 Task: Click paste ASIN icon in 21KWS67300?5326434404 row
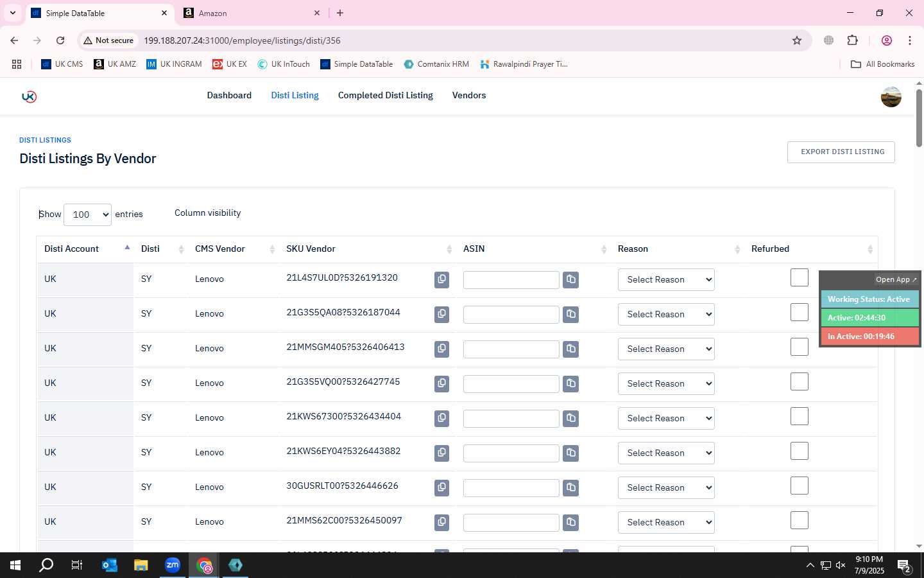(x=570, y=418)
